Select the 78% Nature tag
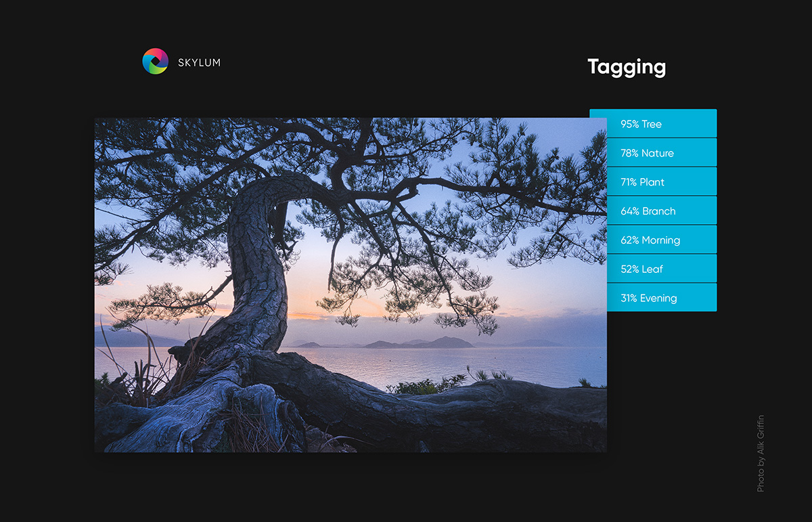The image size is (812, 522). coord(653,153)
